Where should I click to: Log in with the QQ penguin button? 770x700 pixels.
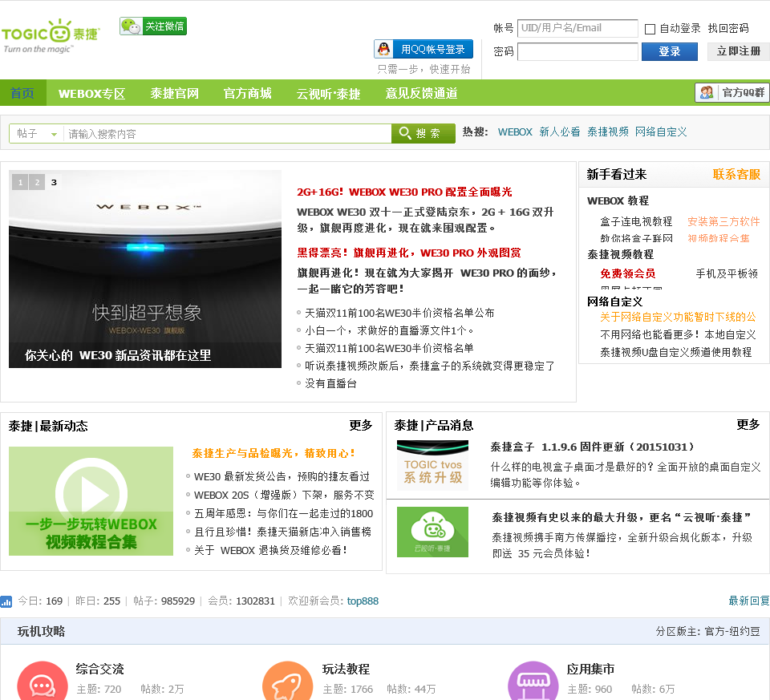[423, 49]
